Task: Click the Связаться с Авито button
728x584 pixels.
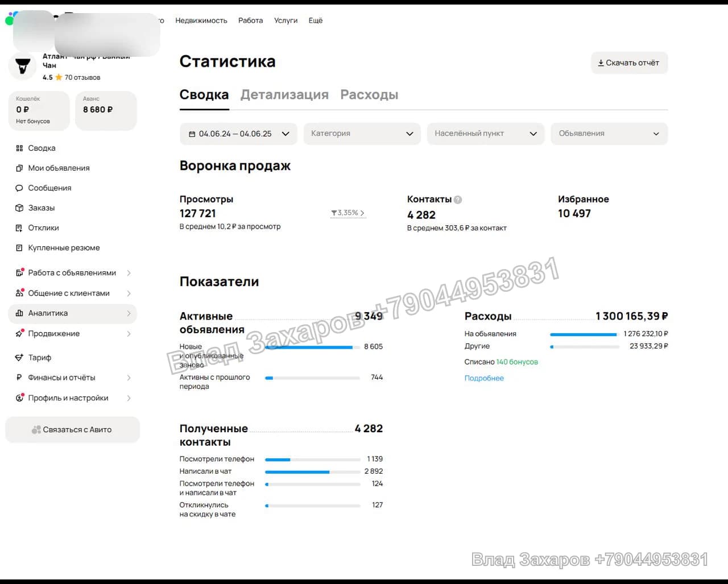Action: click(72, 430)
